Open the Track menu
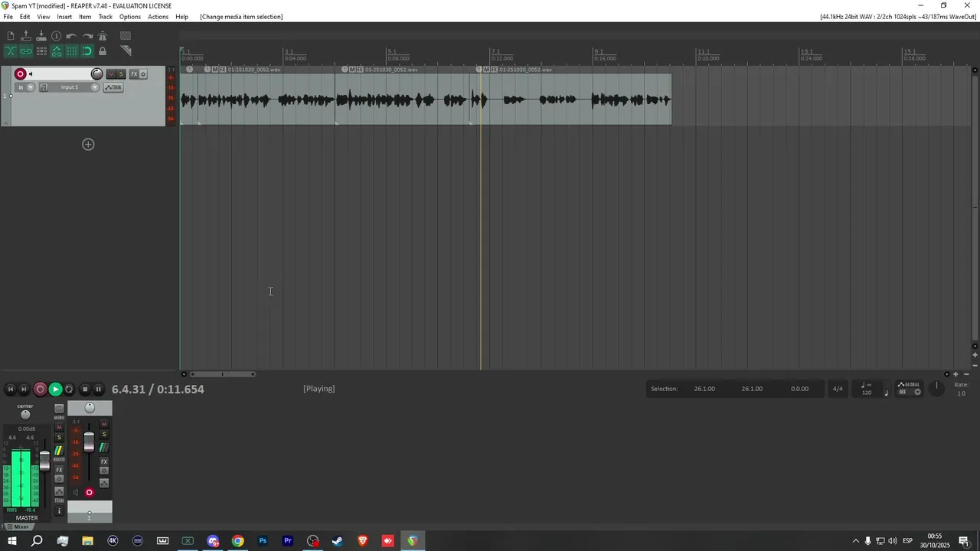Viewport: 980px width, 551px height. pyautogui.click(x=106, y=17)
